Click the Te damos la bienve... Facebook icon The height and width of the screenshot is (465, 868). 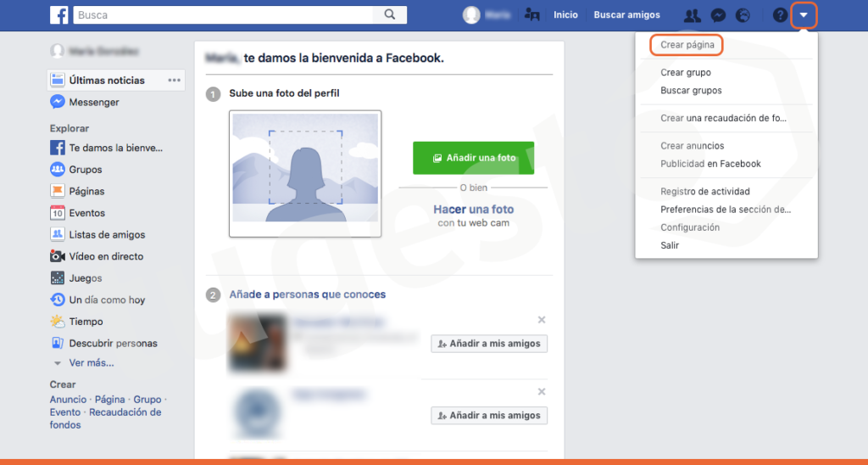click(x=57, y=148)
